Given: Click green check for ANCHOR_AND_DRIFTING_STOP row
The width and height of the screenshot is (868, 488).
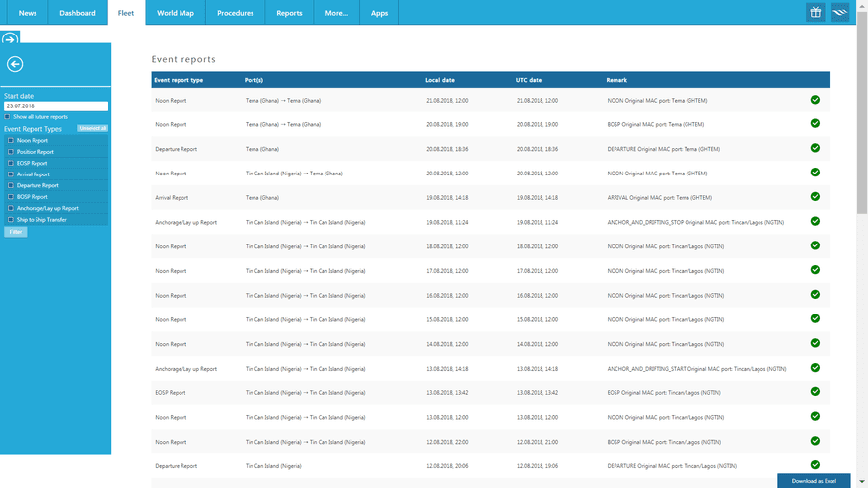Looking at the screenshot, I should coord(815,221).
